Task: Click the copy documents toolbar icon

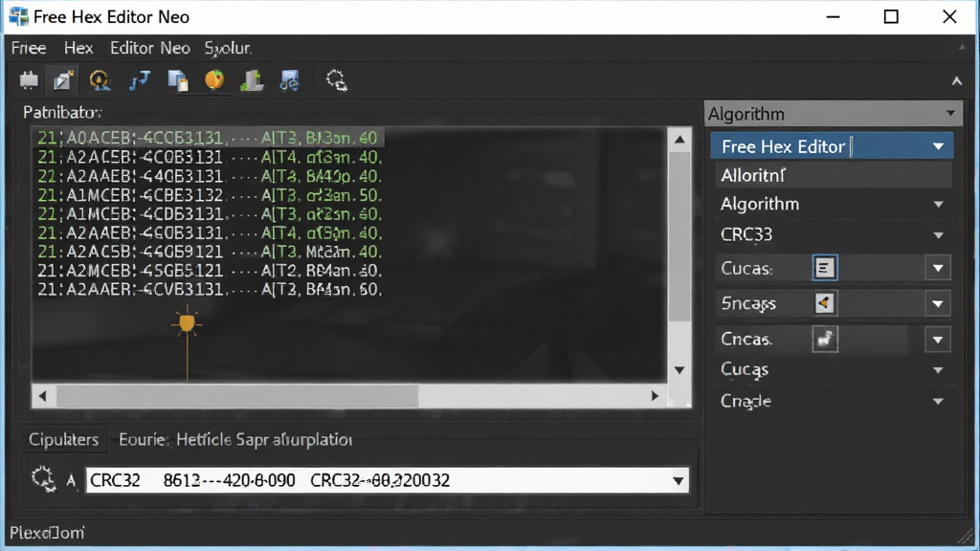Action: 178,80
